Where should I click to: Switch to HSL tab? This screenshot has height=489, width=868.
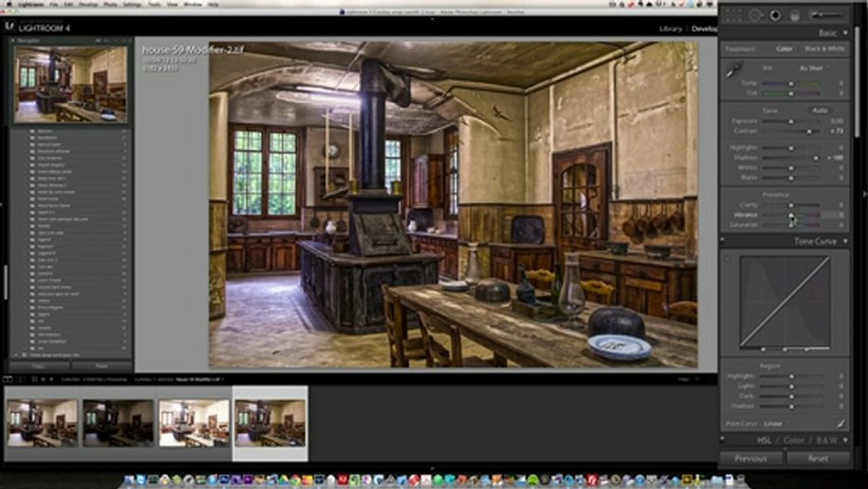(766, 440)
